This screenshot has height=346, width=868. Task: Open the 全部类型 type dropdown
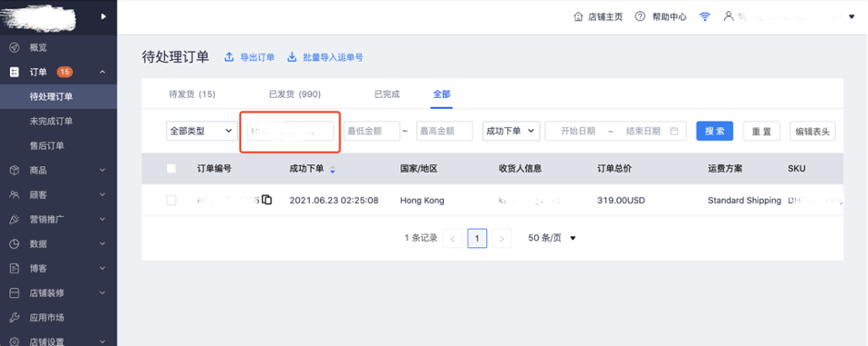[x=202, y=131]
